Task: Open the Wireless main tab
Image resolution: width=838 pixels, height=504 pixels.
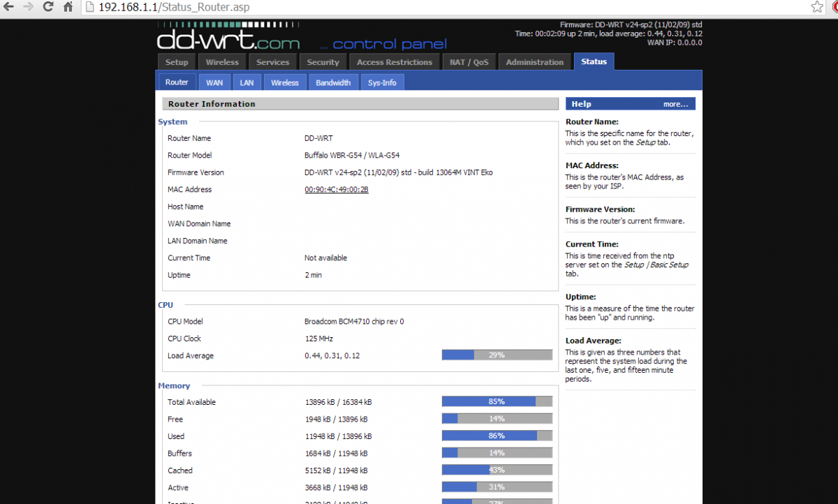Action: pyautogui.click(x=222, y=62)
